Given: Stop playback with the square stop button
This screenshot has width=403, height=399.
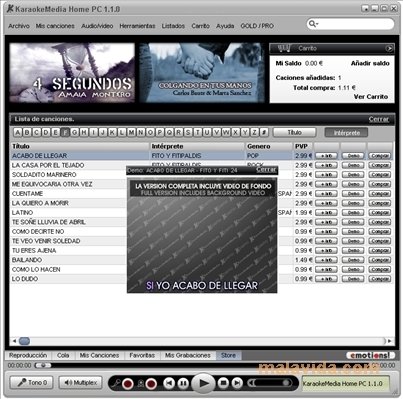Looking at the screenshot, I should click(x=223, y=383).
